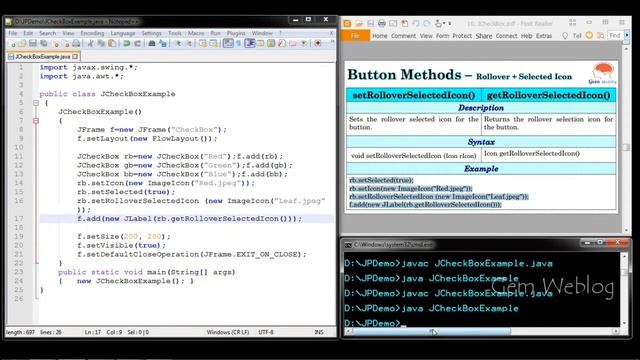Toggle INS mode in Notepad++ status bar

(x=319, y=332)
